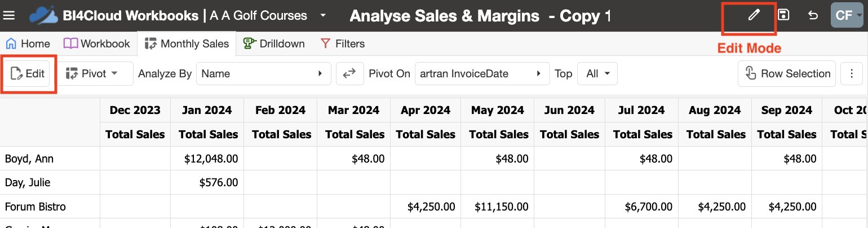Go to the Home tab
Viewport: 868px width, 228px height.
click(28, 43)
